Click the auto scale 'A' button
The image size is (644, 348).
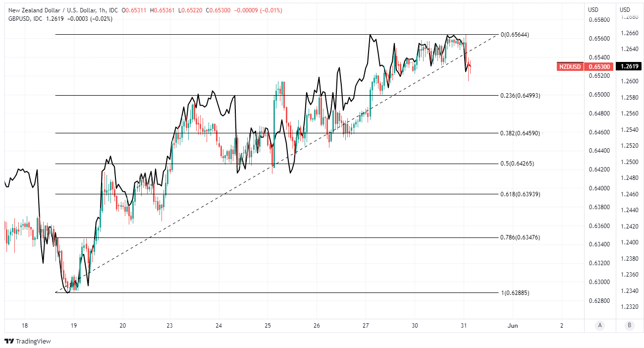click(x=600, y=325)
